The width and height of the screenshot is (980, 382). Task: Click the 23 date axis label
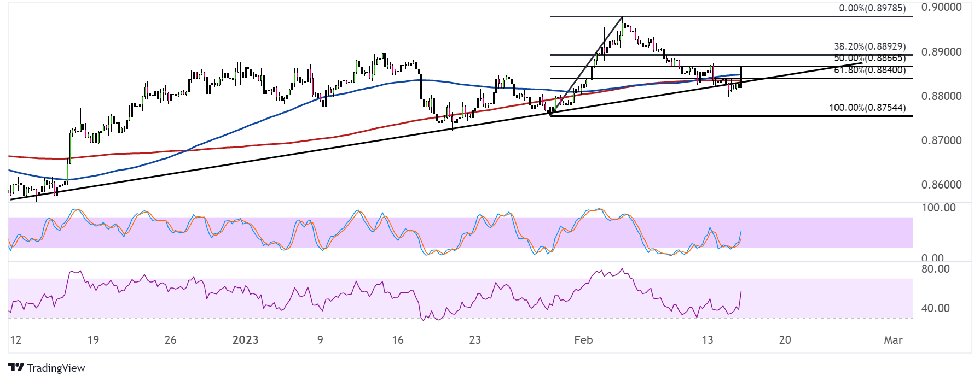pyautogui.click(x=475, y=340)
